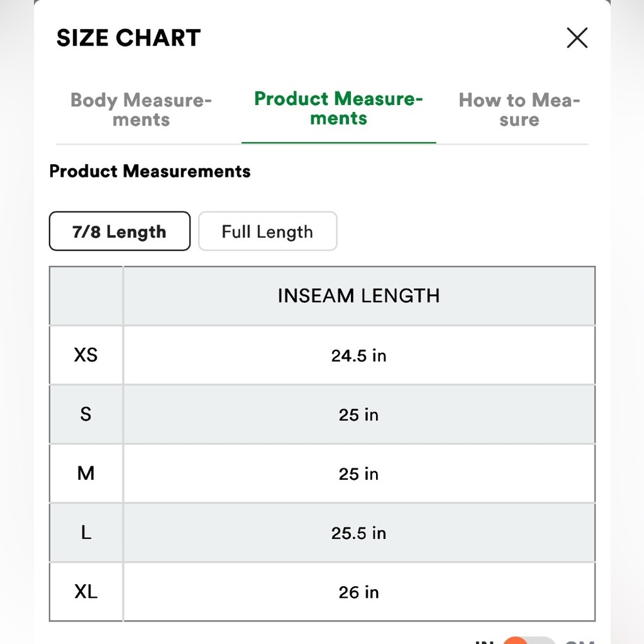Image resolution: width=644 pixels, height=644 pixels.
Task: Click the INSEAM LENGTH column header
Action: pyautogui.click(x=359, y=296)
